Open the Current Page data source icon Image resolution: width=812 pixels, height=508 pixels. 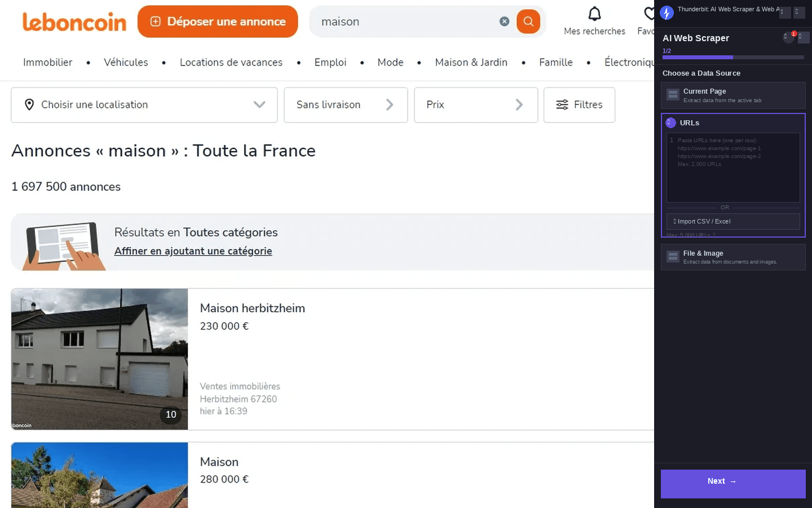673,95
